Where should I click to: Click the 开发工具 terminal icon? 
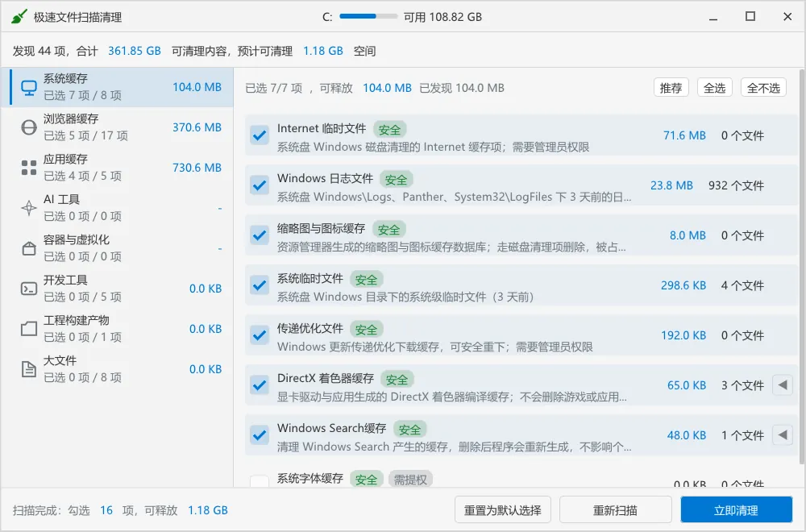pos(29,289)
